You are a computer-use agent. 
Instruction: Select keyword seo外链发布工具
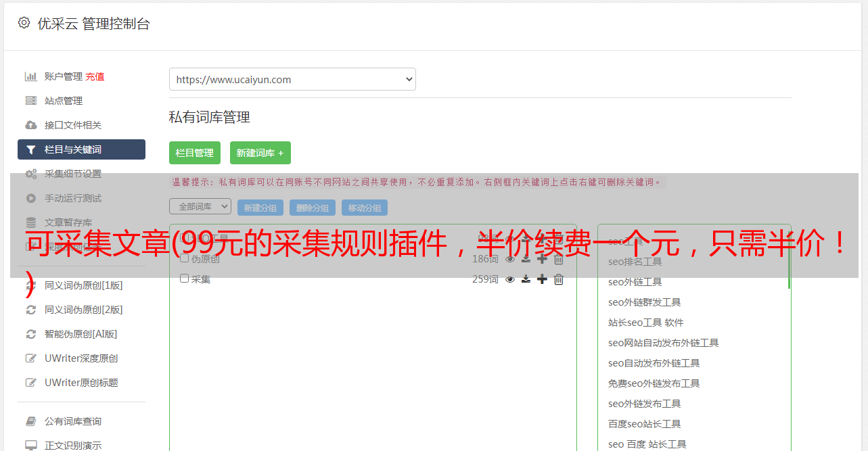coord(645,404)
